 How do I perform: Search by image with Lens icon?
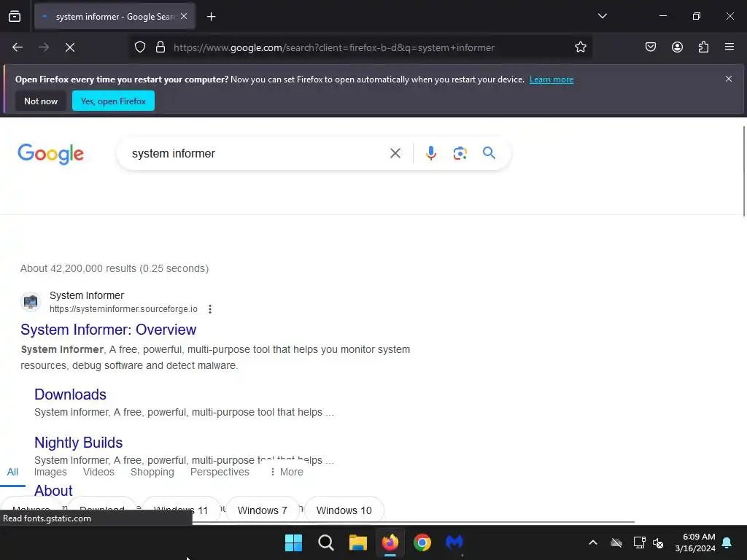click(460, 153)
